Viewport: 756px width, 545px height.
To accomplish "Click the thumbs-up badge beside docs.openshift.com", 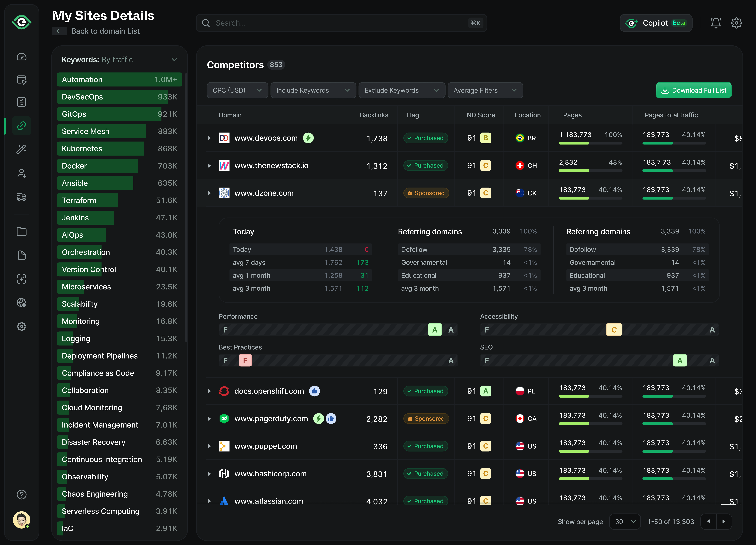I will 315,391.
